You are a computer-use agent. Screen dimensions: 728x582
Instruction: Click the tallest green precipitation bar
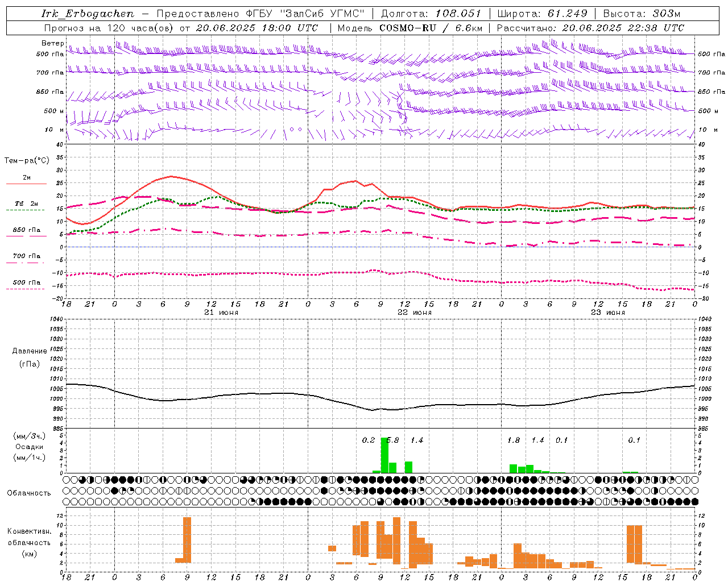pos(384,455)
